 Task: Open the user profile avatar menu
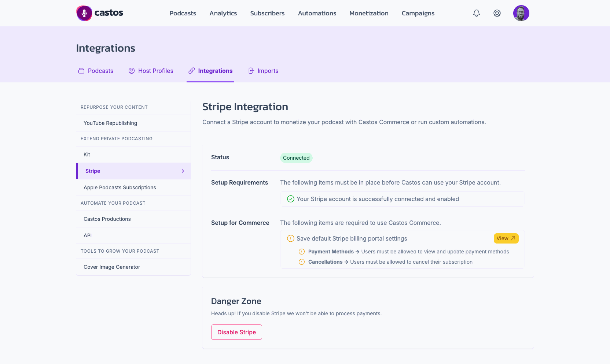coord(521,13)
